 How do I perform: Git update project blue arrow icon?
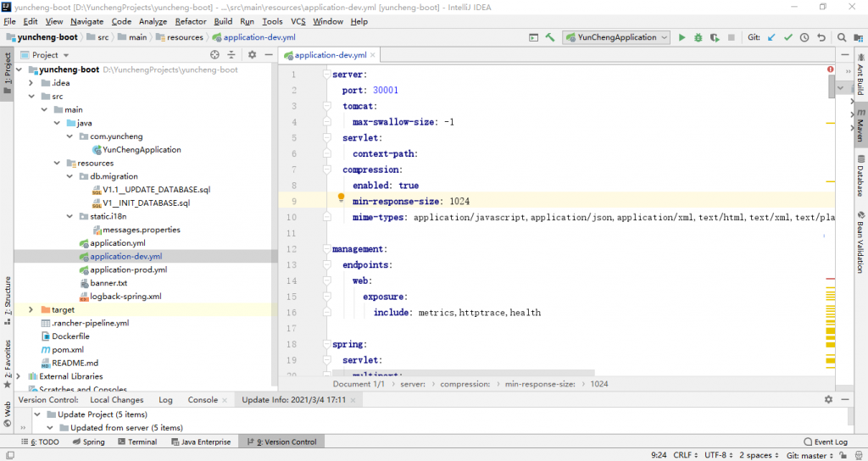coord(771,37)
